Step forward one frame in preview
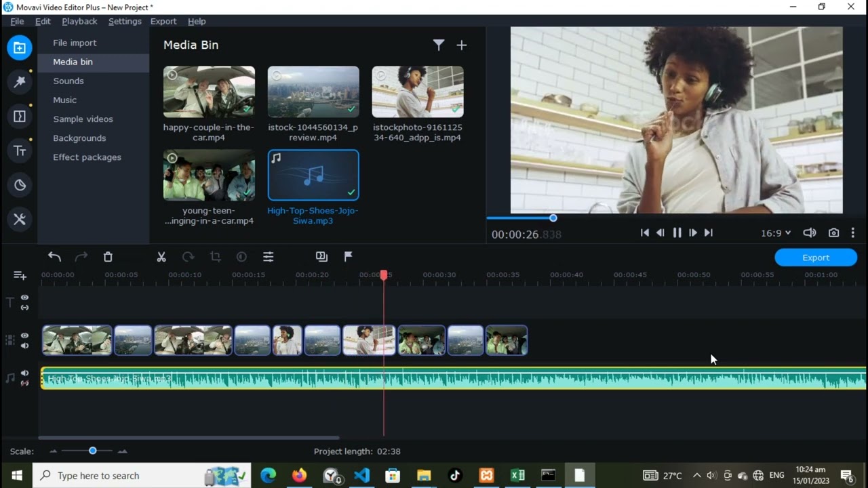Screen dimensions: 868x488 coord(692,232)
